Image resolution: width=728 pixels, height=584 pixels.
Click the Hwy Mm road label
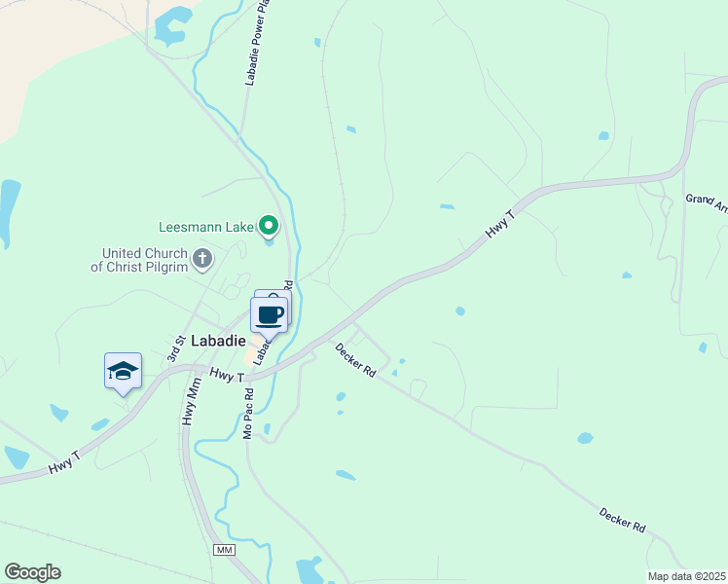tap(192, 401)
